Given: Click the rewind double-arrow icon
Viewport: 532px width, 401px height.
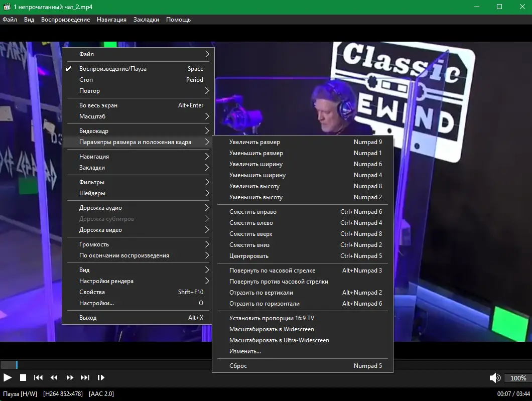Looking at the screenshot, I should pos(54,377).
